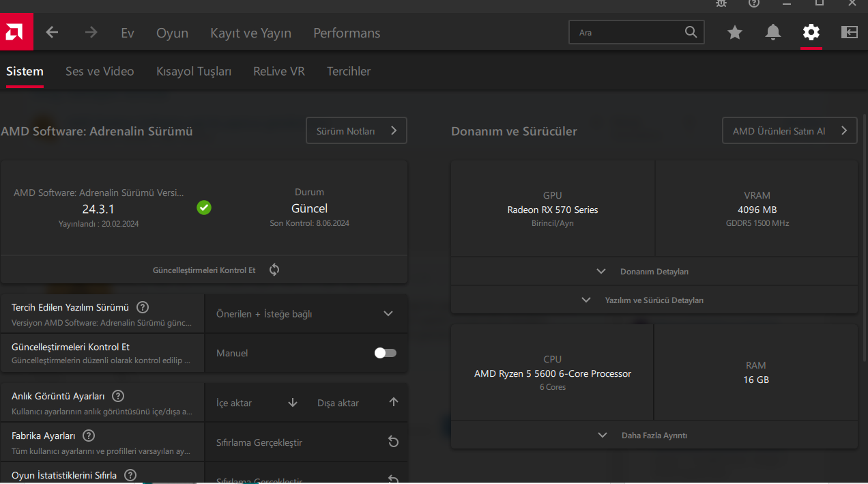Expand Donanım Detayları
This screenshot has width=868, height=484.
coord(654,271)
